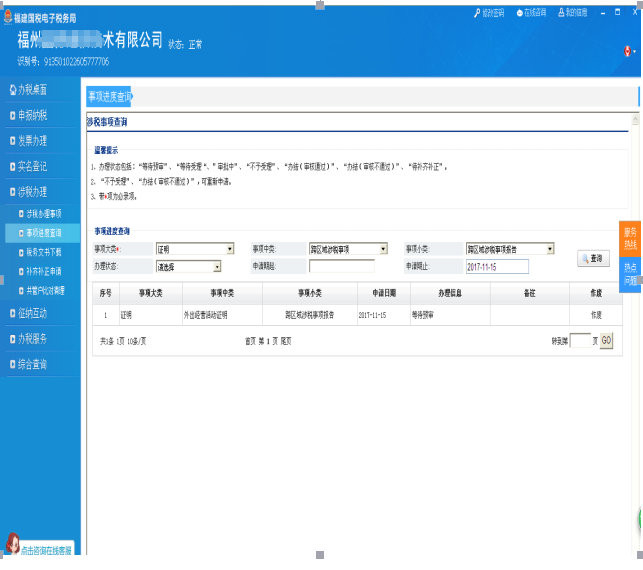Click the 序号 column header
Image resolution: width=643 pixels, height=570 pixels.
[106, 293]
